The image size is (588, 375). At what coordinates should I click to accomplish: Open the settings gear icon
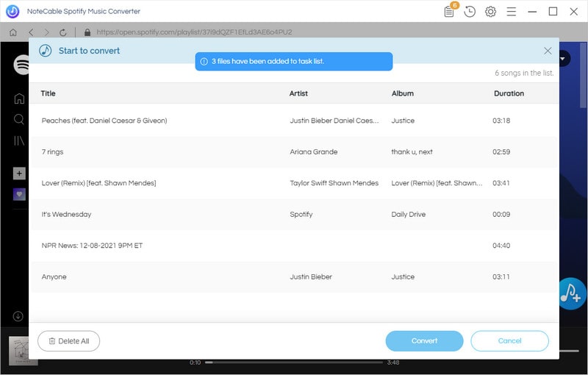pyautogui.click(x=490, y=12)
